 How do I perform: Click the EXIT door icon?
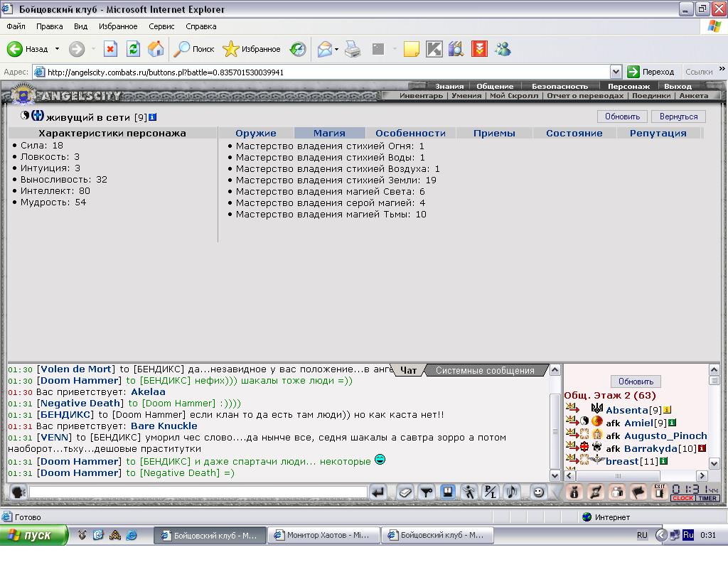click(659, 492)
